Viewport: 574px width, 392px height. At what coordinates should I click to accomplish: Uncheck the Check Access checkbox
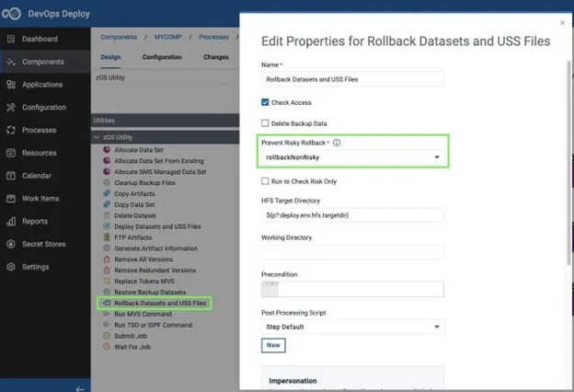point(266,102)
